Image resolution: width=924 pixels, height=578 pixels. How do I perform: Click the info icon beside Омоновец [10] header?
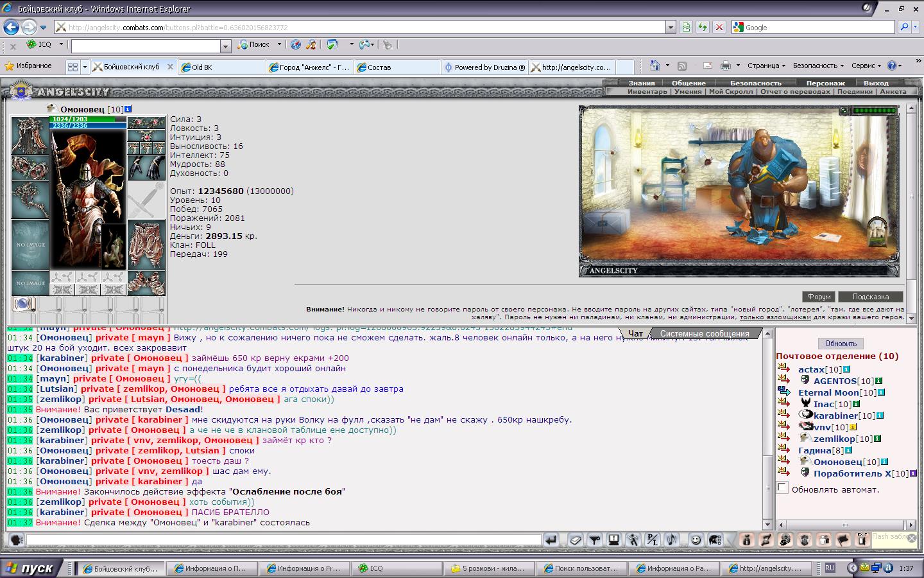coord(128,109)
